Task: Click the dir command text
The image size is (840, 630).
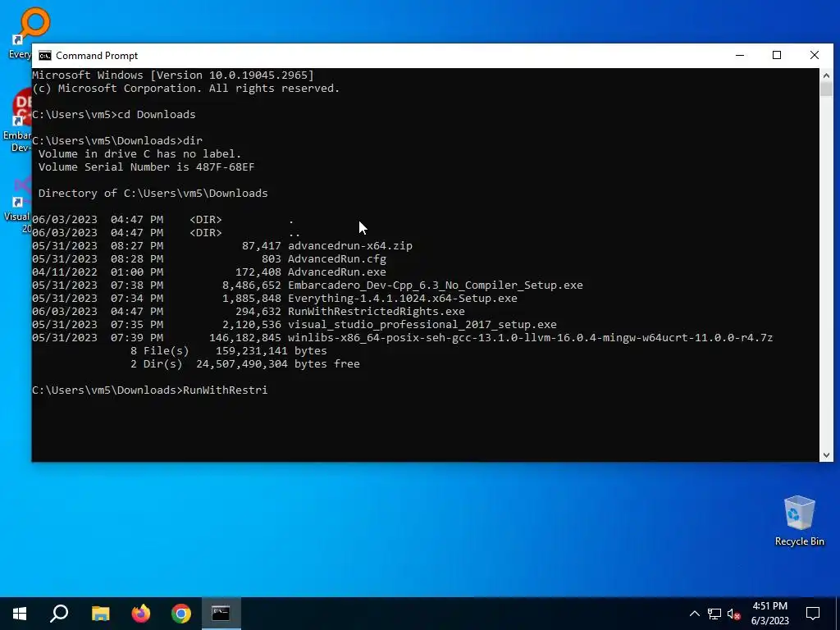Action: 193,141
